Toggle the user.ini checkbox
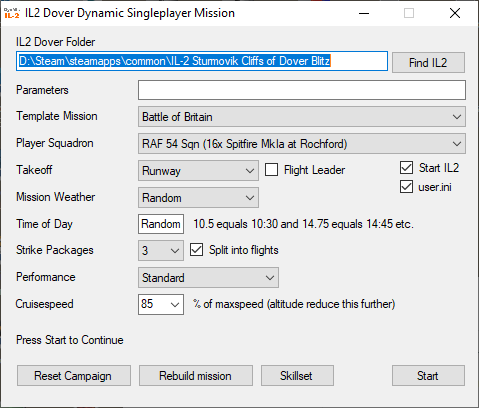This screenshot has height=408, width=479. tap(406, 187)
